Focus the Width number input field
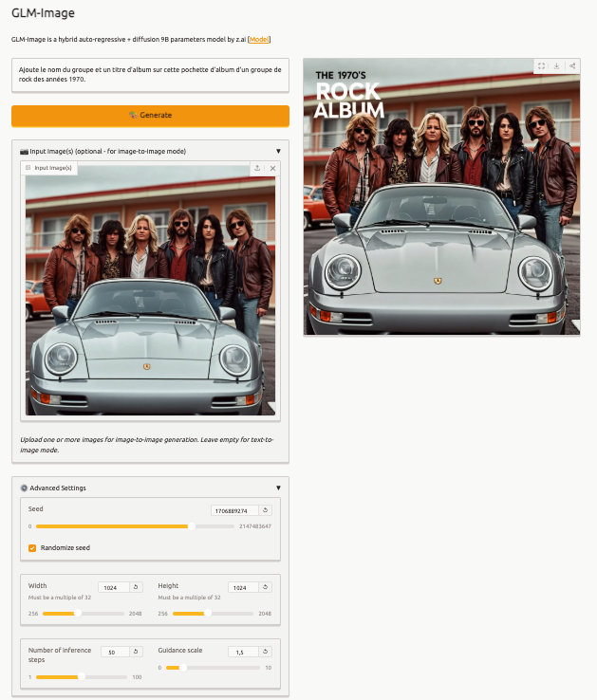The image size is (597, 700). coord(112,588)
